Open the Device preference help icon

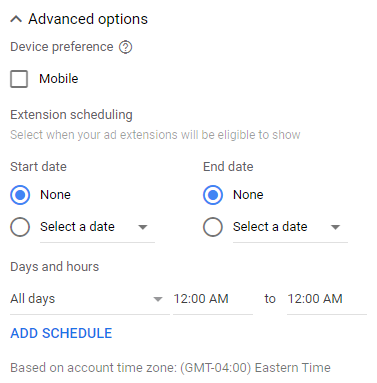(x=126, y=47)
